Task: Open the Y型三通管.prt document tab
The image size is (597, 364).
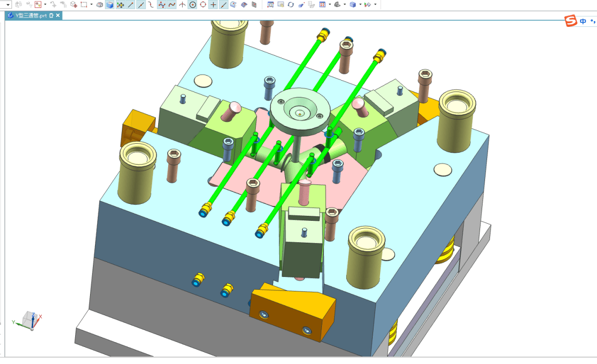Action: pos(28,15)
